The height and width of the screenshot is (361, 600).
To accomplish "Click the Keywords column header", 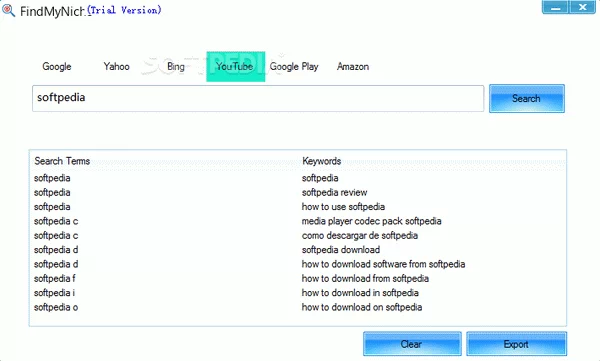I will 321,161.
